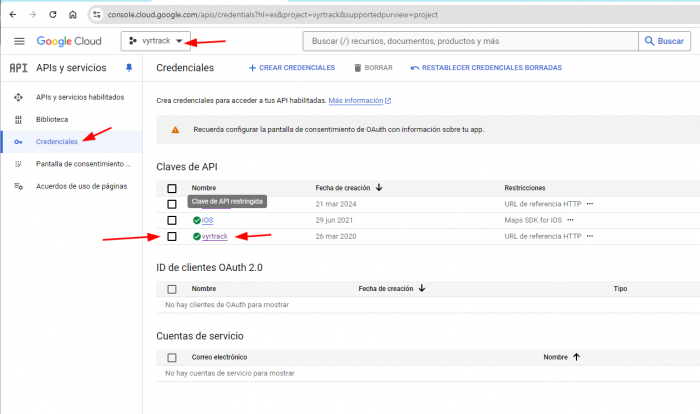This screenshot has width=700, height=414.
Task: Click green check icon beside vyrtrack key
Action: point(196,236)
